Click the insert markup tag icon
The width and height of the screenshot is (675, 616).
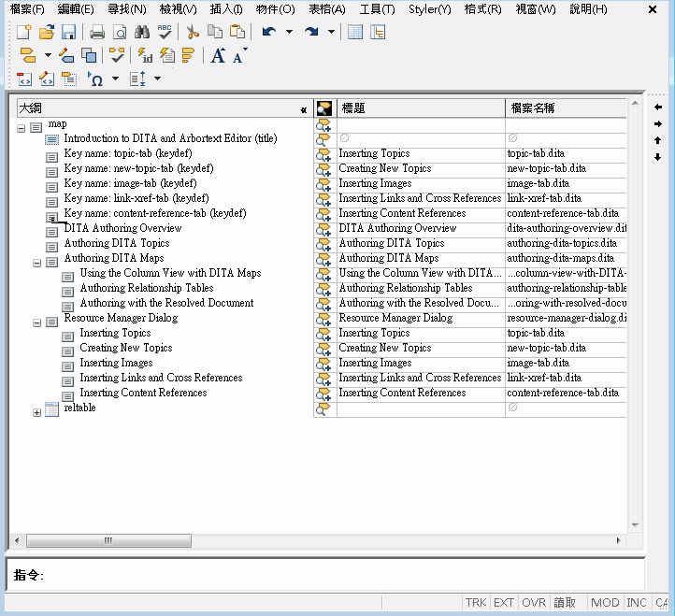(28, 55)
